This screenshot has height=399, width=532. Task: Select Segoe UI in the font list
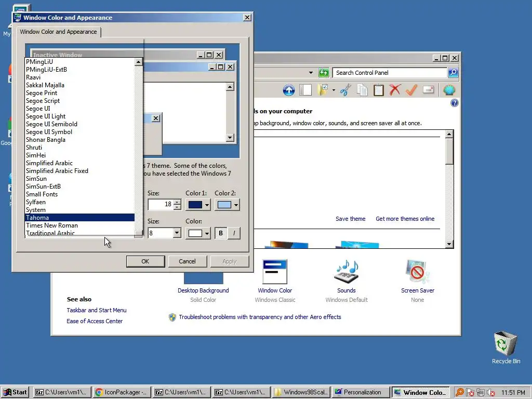[80, 109]
